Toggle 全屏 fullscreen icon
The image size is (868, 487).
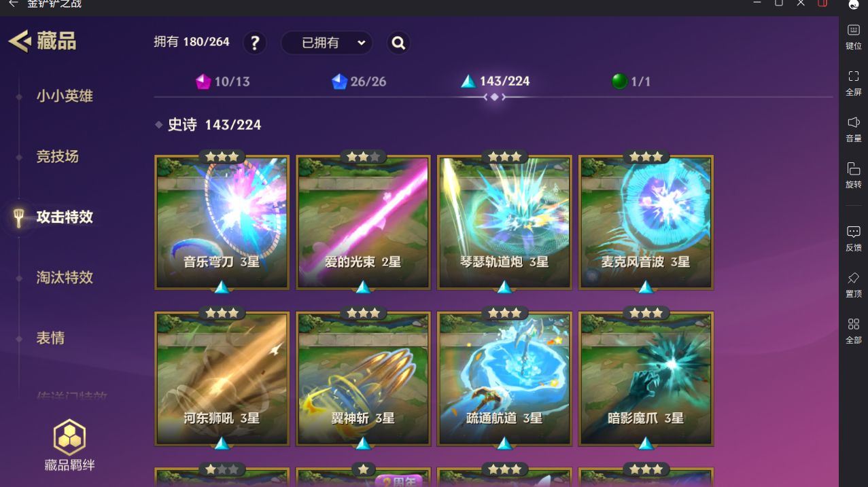point(854,76)
